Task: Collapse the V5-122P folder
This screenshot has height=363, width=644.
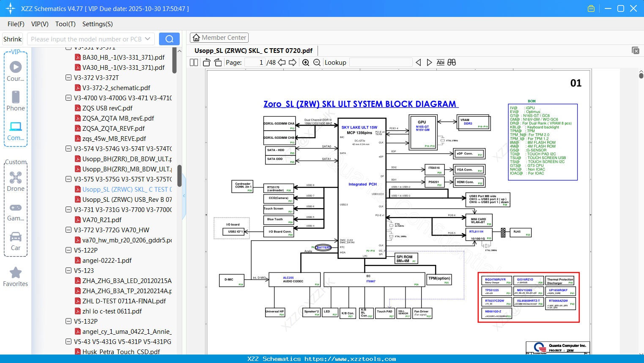Action: 69,250
